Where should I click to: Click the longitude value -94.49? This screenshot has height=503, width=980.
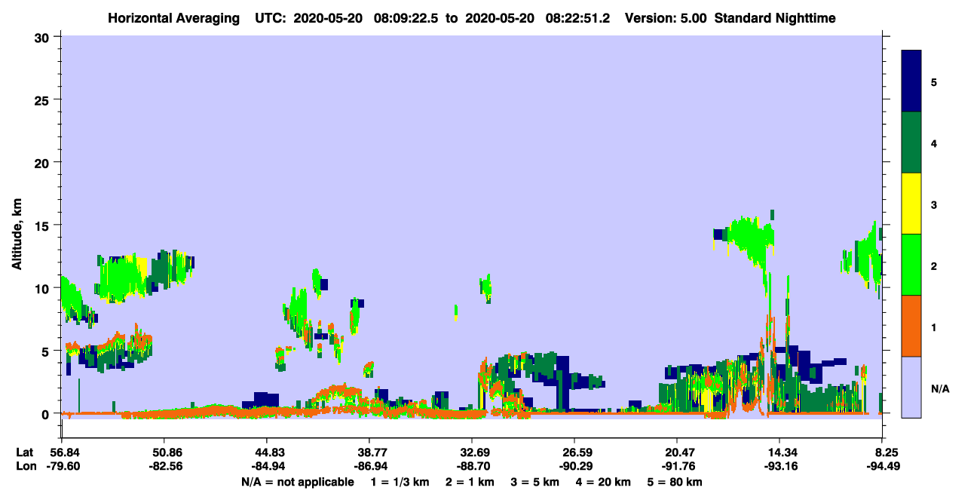tap(882, 466)
